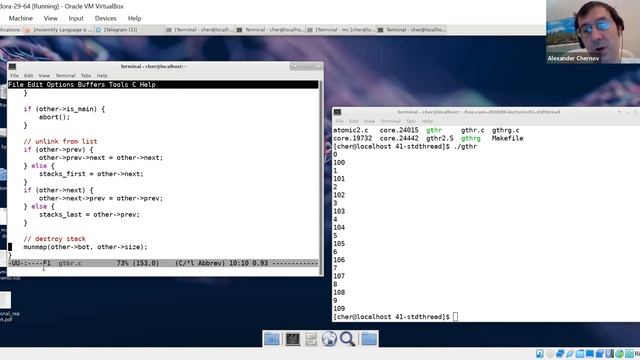Open the file cabinet icon in the dock
Screen dimensions: 640x360
tap(311, 339)
